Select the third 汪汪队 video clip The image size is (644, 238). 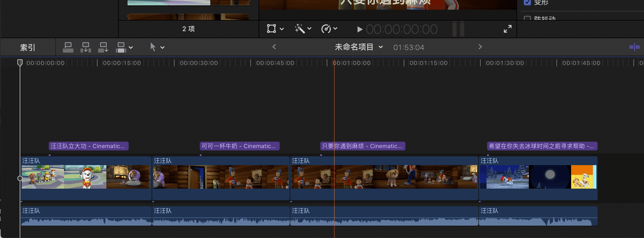[384, 178]
